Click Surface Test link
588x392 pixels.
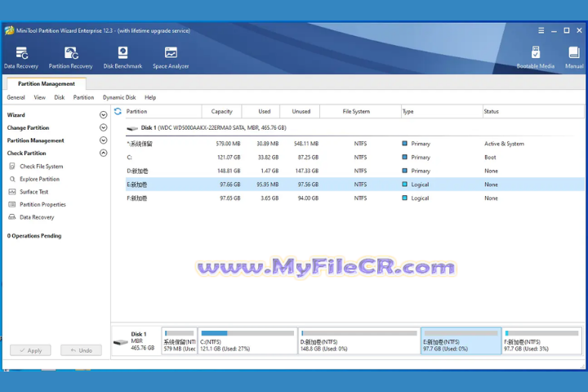[33, 192]
